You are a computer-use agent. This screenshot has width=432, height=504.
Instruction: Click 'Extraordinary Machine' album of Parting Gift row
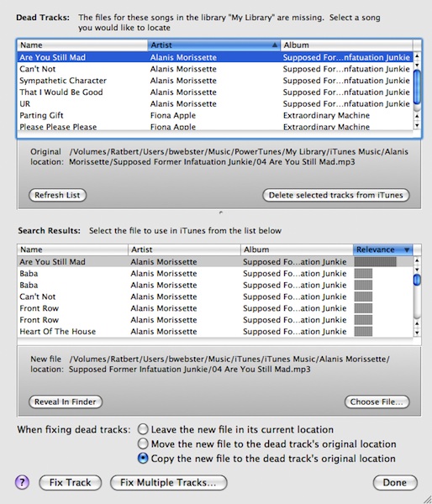point(326,115)
